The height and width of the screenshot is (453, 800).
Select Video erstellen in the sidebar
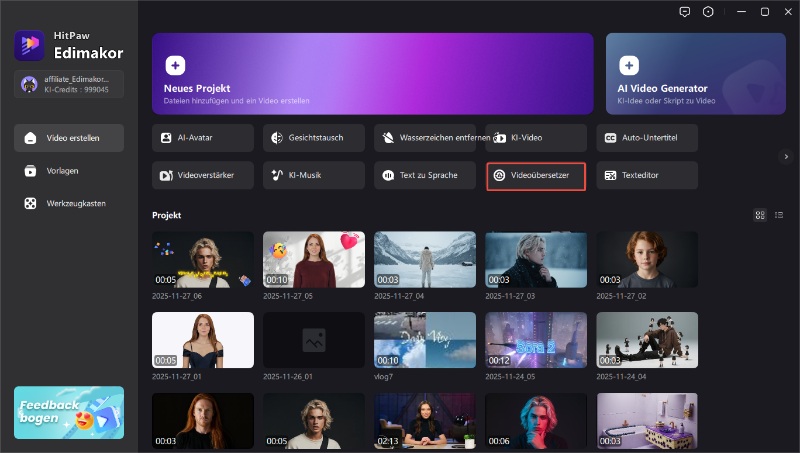[x=69, y=138]
